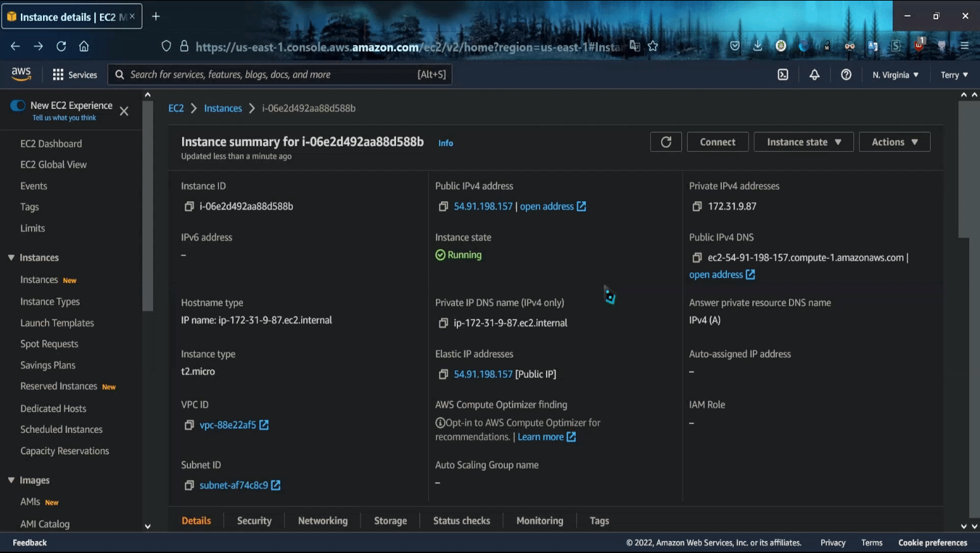Go to the browser home page
The image size is (980, 553).
click(84, 46)
